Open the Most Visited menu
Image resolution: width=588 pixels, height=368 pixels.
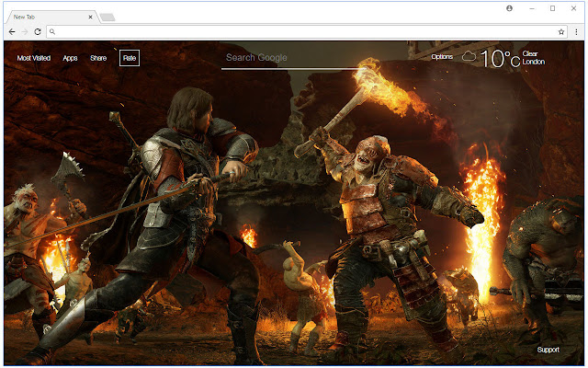(x=34, y=58)
